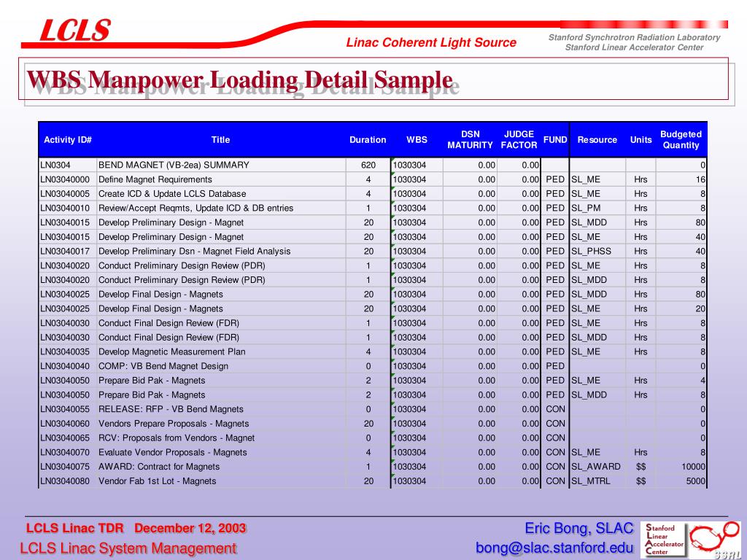Click the 'Title' column header

tap(220, 139)
